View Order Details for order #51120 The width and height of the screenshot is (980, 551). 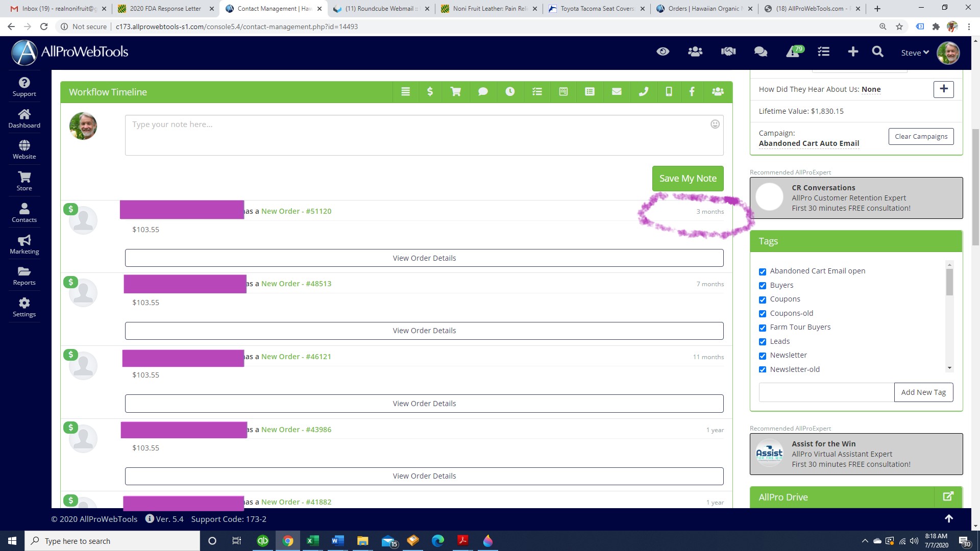[x=424, y=258]
